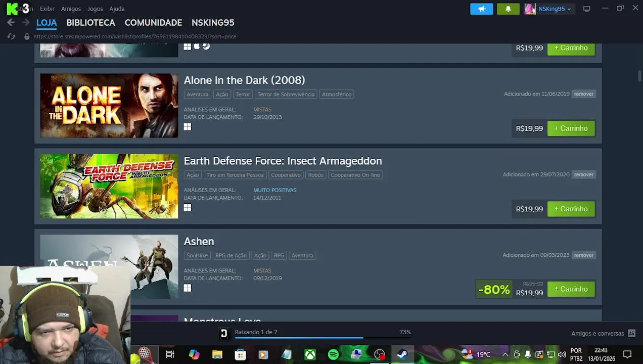
Task: Open Spotify from the taskbar
Action: point(333,354)
